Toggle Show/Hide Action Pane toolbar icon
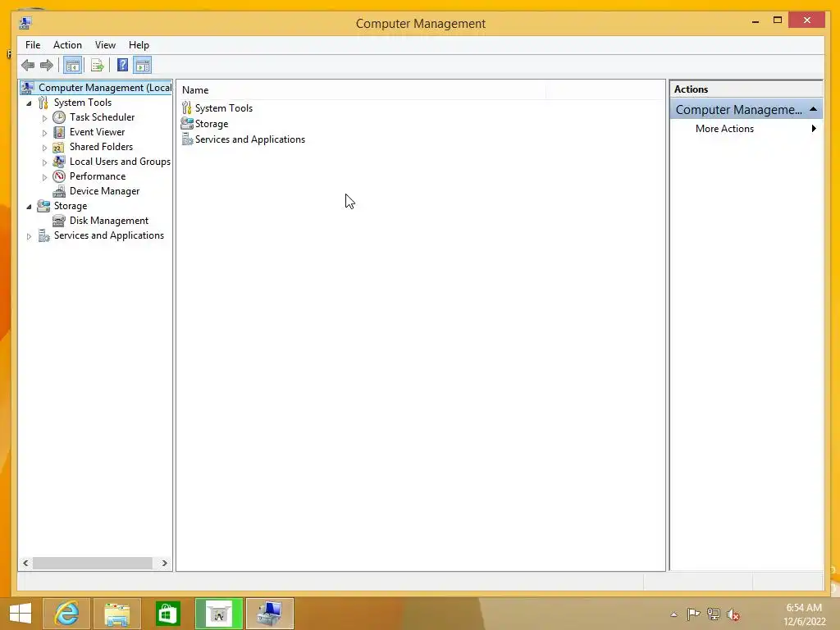The height and width of the screenshot is (630, 840). (143, 66)
